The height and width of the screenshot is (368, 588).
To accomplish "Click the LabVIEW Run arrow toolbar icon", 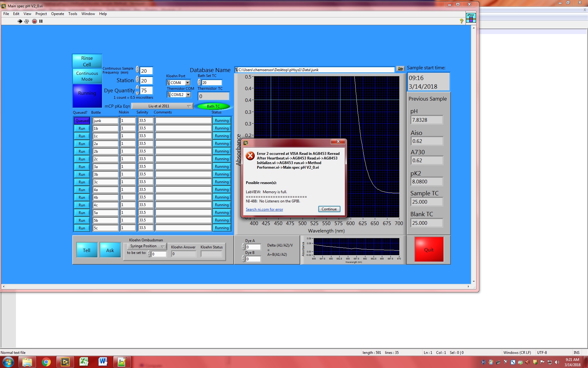I will tap(20, 21).
